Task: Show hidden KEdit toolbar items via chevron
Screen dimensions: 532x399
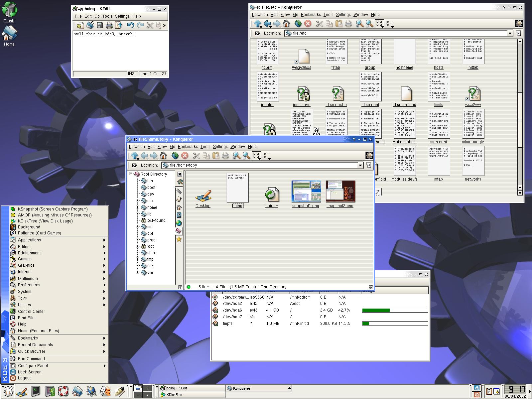Action: [165, 25]
